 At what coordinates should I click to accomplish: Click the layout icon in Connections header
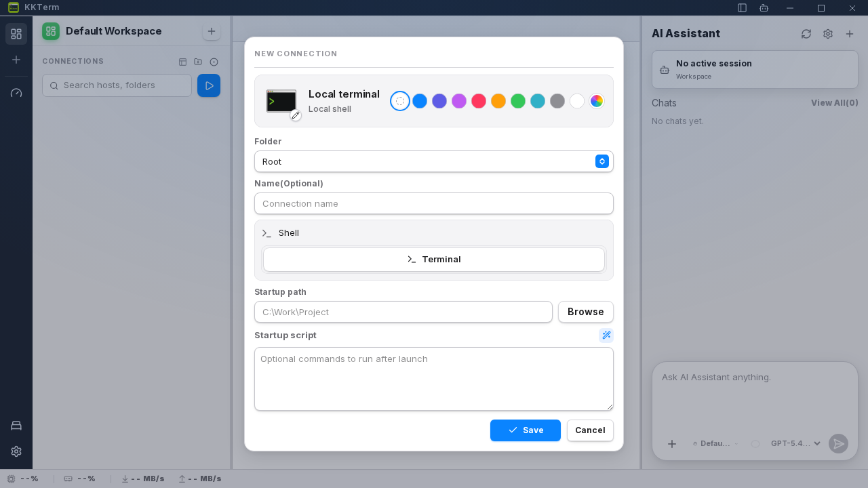click(x=182, y=62)
